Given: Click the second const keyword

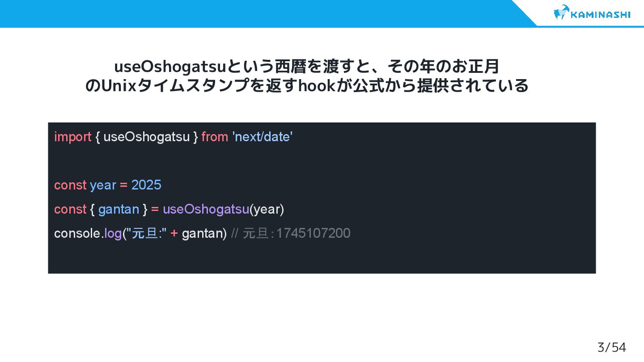Looking at the screenshot, I should 70,209.
